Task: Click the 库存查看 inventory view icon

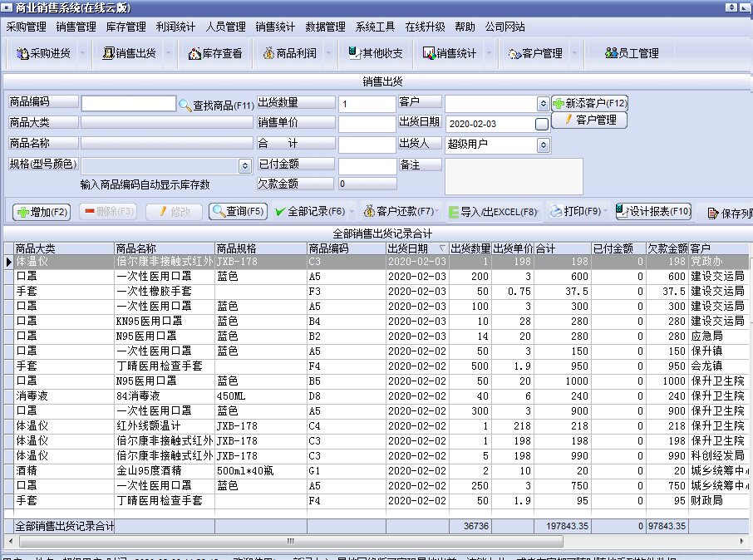Action: (x=215, y=53)
